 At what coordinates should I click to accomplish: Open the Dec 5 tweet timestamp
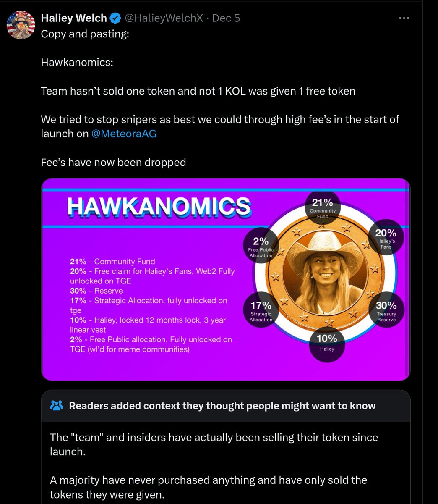226,18
